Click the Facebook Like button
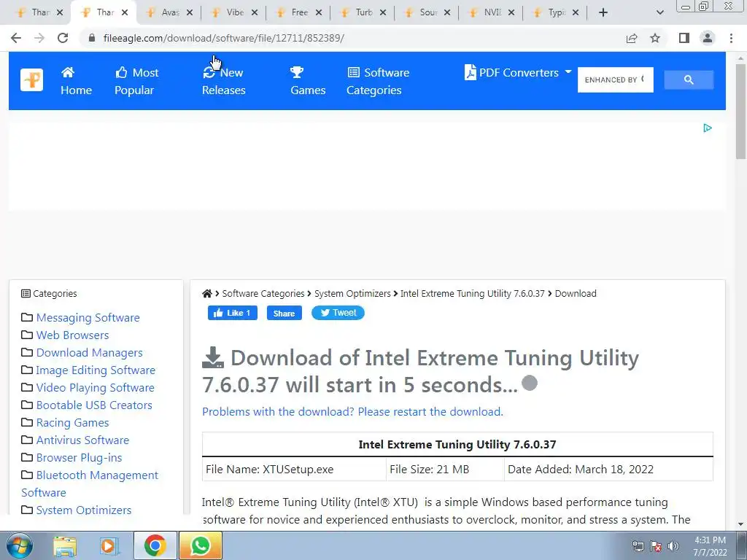This screenshot has height=560, width=747. click(233, 313)
